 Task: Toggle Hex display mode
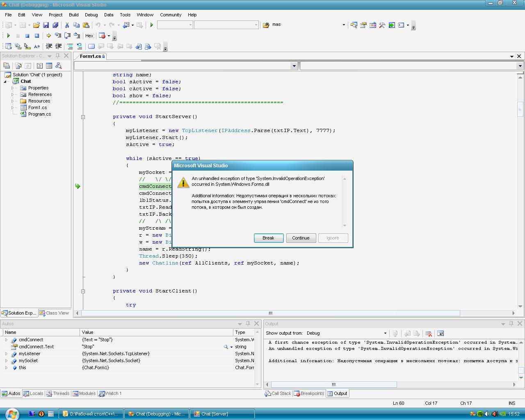coord(89,36)
